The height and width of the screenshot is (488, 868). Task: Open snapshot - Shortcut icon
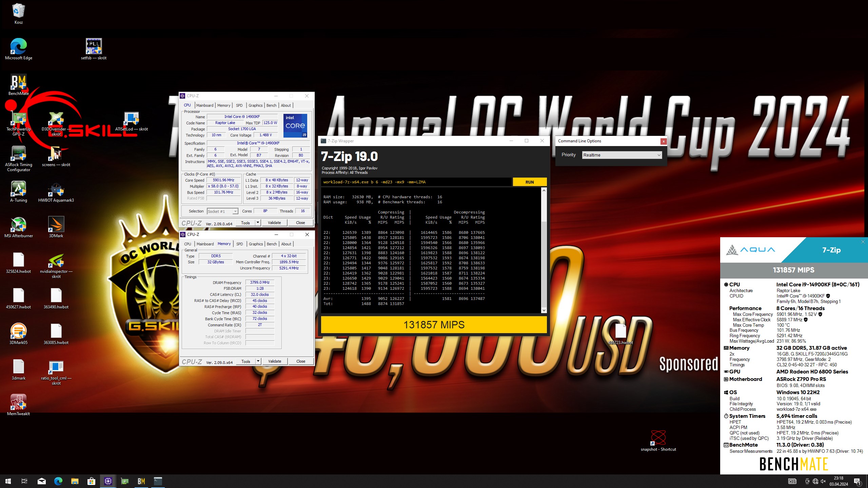[x=658, y=441]
